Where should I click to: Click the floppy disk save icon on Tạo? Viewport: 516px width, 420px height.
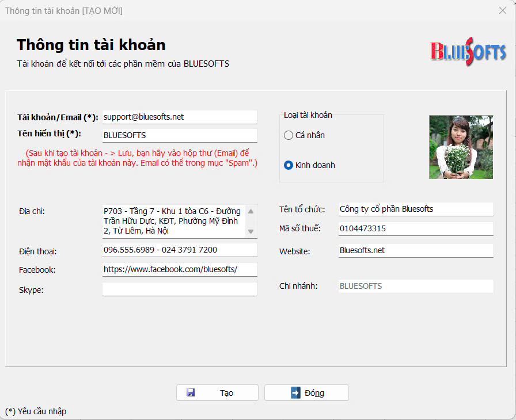click(191, 392)
